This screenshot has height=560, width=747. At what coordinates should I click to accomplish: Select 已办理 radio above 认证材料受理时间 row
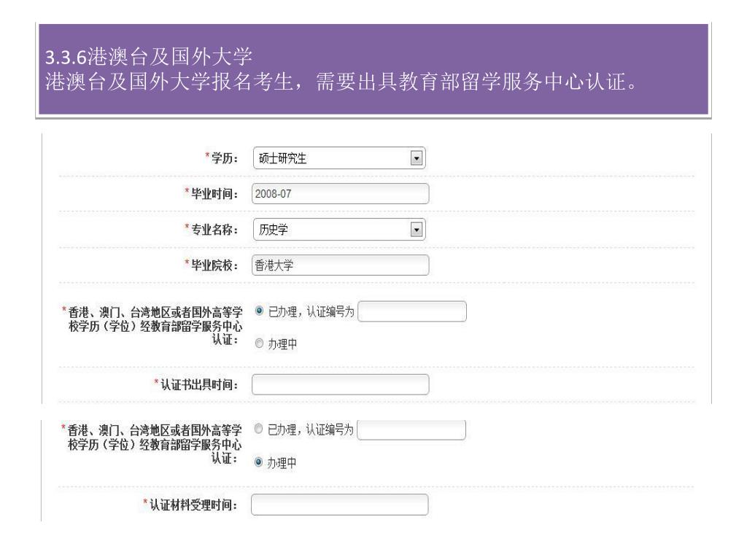click(258, 429)
